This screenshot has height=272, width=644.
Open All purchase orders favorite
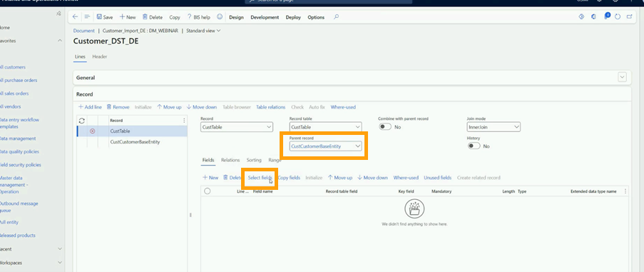click(19, 80)
